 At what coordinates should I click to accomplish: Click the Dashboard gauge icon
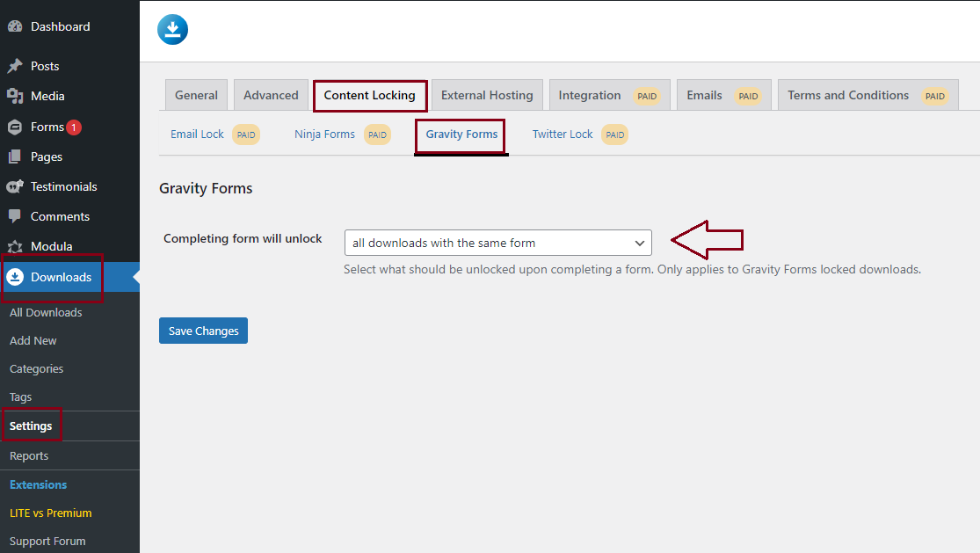coord(15,26)
